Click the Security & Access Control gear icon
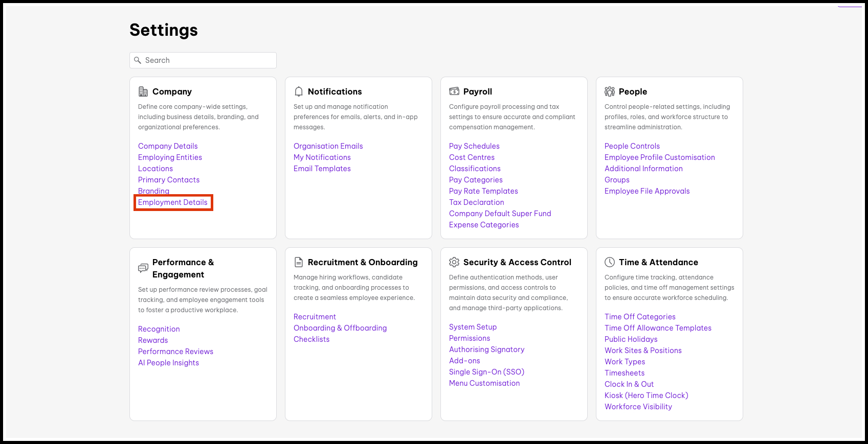The height and width of the screenshot is (444, 868). (454, 262)
